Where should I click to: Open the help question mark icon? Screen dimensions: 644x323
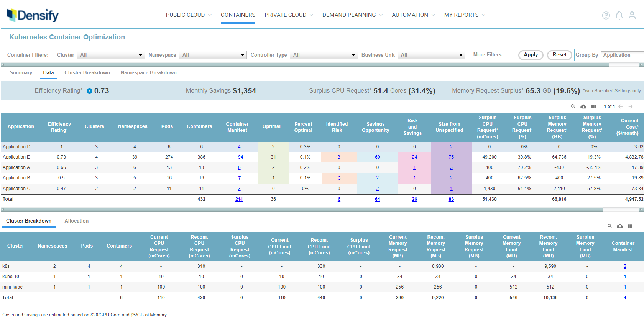(606, 15)
